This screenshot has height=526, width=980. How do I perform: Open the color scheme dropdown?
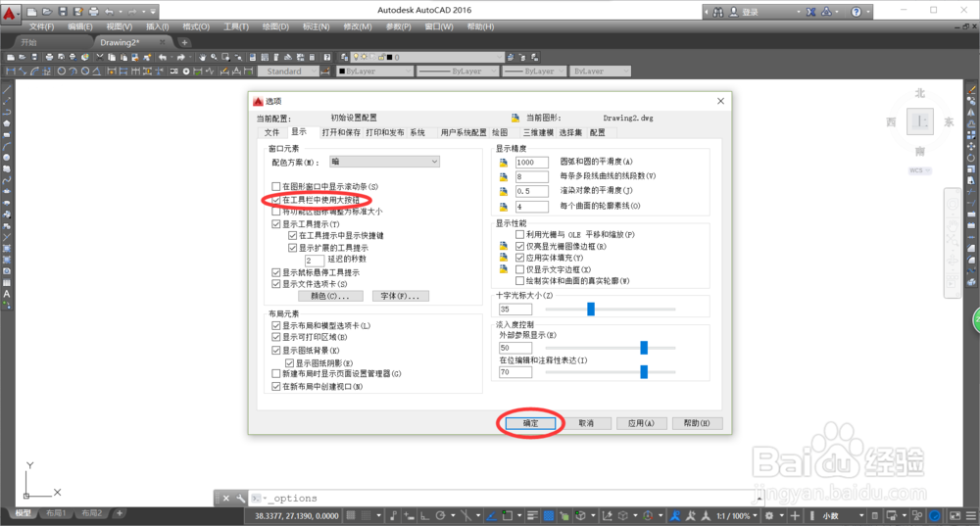coord(384,162)
